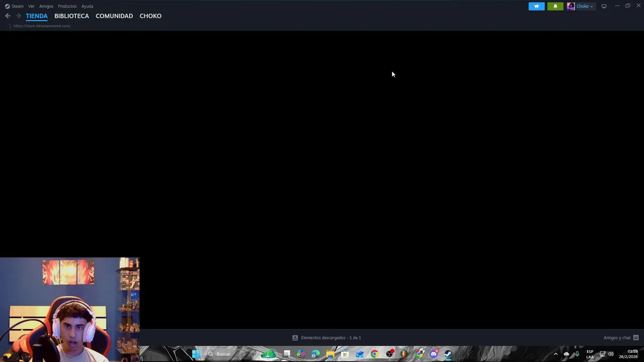Open the blue megaphone announcements button
Image resolution: width=644 pixels, height=362 pixels.
tap(536, 6)
